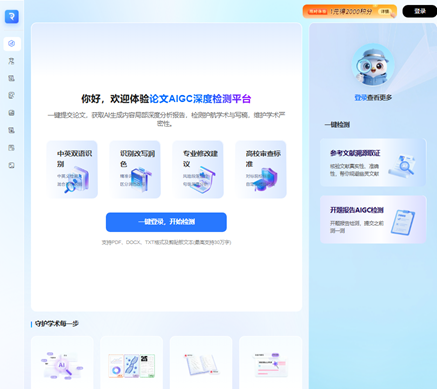Viewport: 437px width, 389px height.
Task: Click the blue app logo in the sidebar
Action: point(12,16)
